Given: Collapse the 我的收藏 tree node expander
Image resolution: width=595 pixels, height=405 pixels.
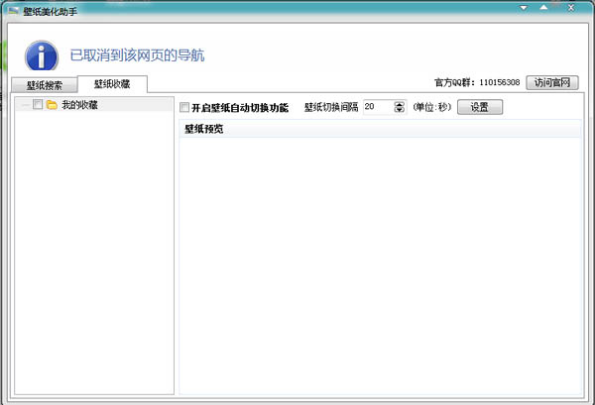Looking at the screenshot, I should click(25, 105).
